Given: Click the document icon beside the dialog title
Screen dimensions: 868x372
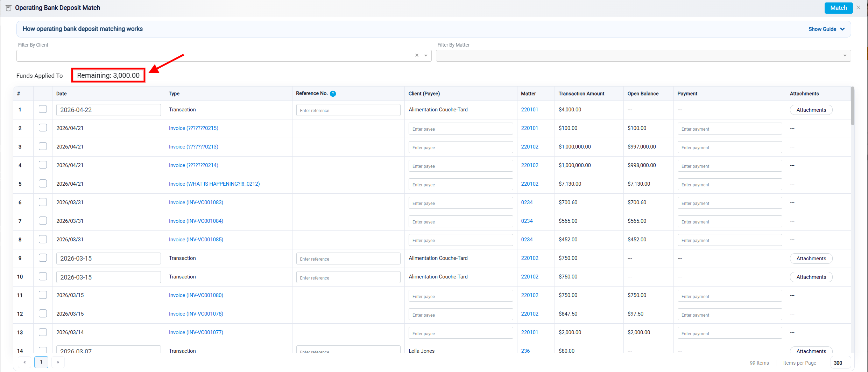Looking at the screenshot, I should [9, 8].
